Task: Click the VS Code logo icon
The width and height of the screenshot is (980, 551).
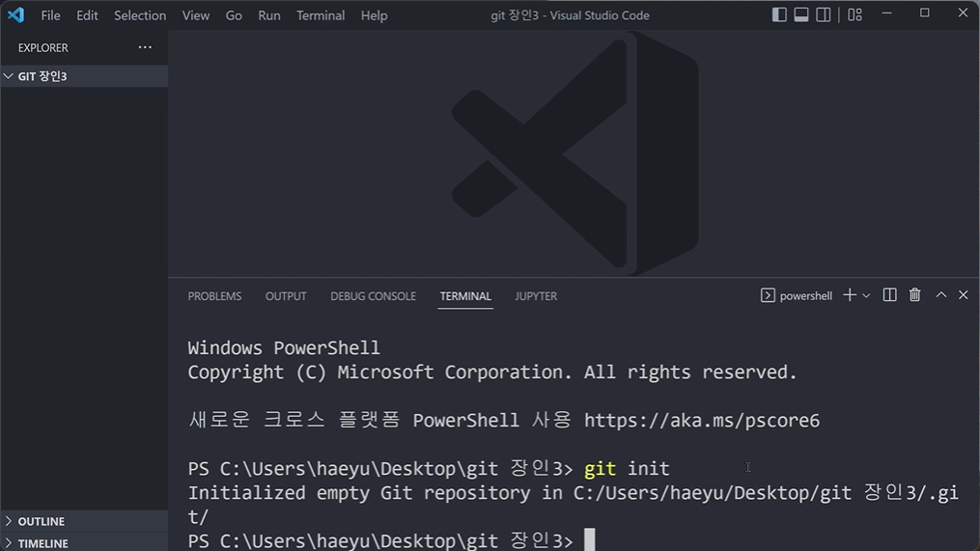Action: coord(15,14)
